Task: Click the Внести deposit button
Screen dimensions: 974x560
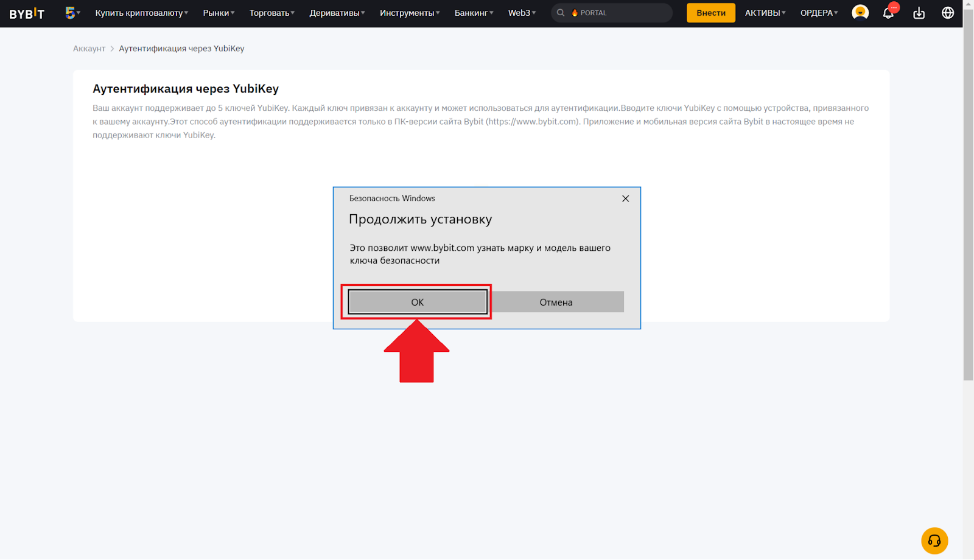Action: [711, 13]
